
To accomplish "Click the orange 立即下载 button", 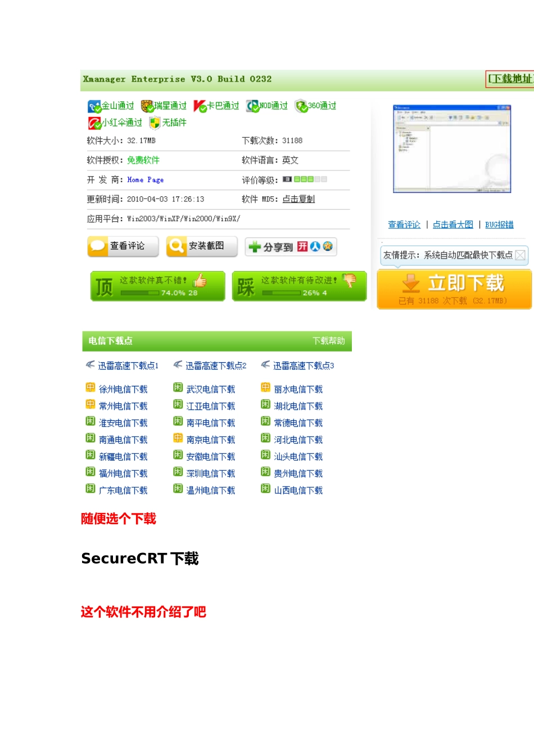I will (454, 289).
